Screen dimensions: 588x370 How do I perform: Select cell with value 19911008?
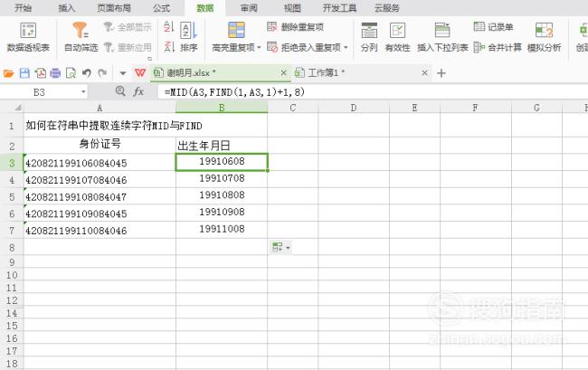[x=222, y=229]
